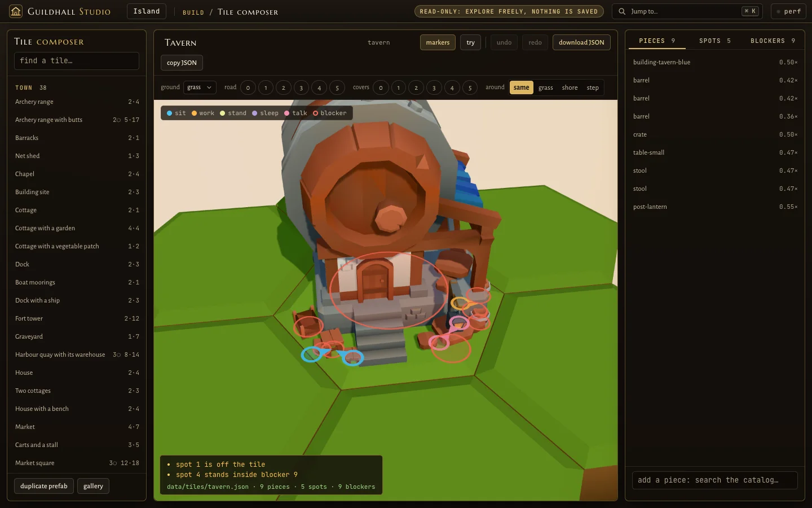Click duplicate prefab
Image resolution: width=812 pixels, height=508 pixels.
44,486
